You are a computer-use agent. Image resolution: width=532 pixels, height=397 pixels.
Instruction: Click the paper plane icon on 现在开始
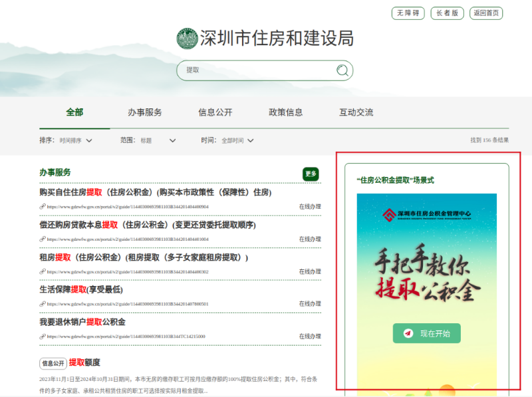tap(408, 334)
